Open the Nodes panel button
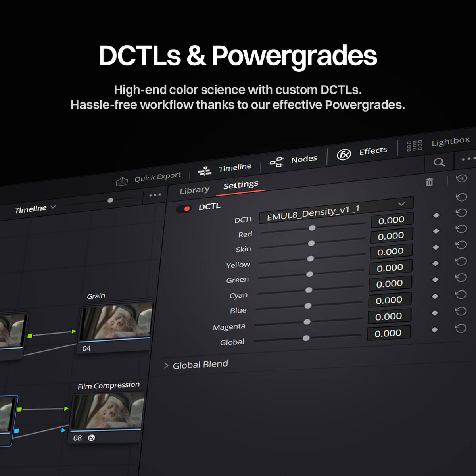The image size is (476, 476). click(293, 161)
